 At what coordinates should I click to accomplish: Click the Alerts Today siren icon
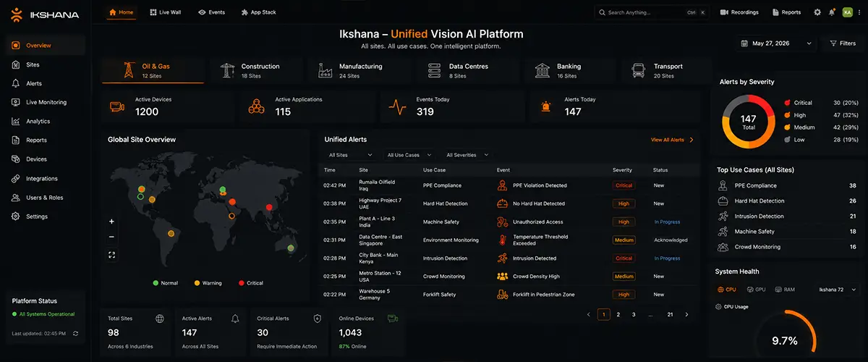(545, 106)
